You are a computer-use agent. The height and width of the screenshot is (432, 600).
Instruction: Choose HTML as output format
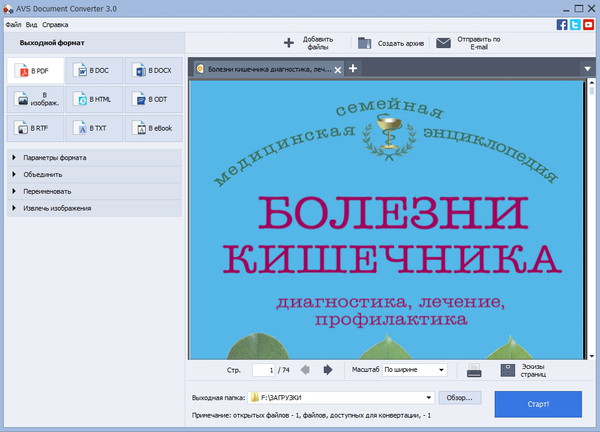tap(93, 100)
